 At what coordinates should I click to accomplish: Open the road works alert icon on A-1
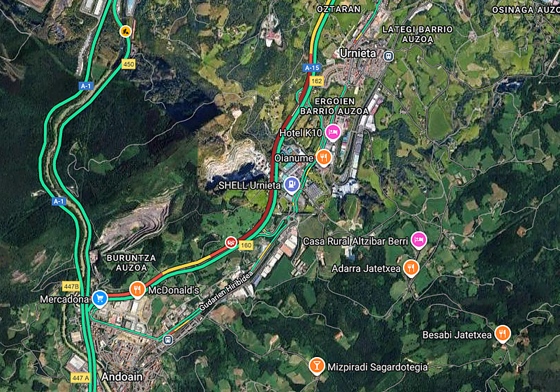click(x=125, y=31)
